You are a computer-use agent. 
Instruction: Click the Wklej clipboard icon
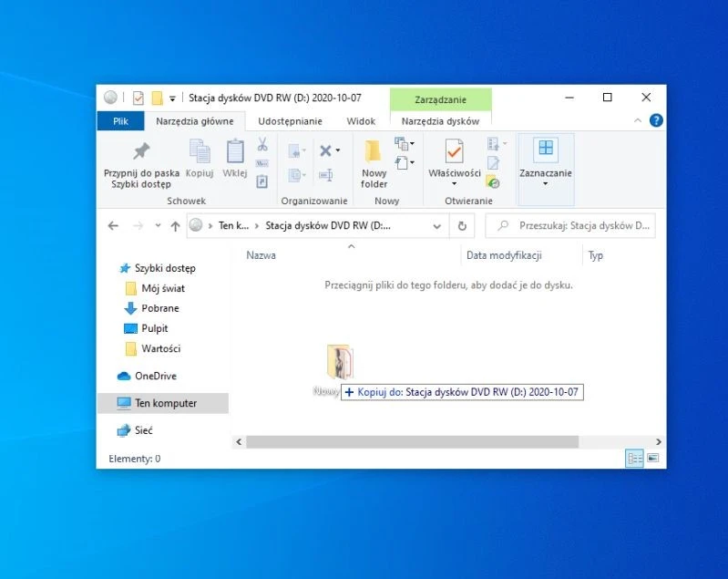click(x=235, y=151)
